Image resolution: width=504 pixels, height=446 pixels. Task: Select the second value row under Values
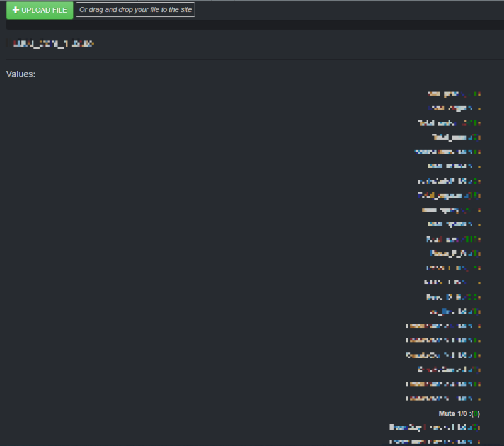pyautogui.click(x=454, y=108)
